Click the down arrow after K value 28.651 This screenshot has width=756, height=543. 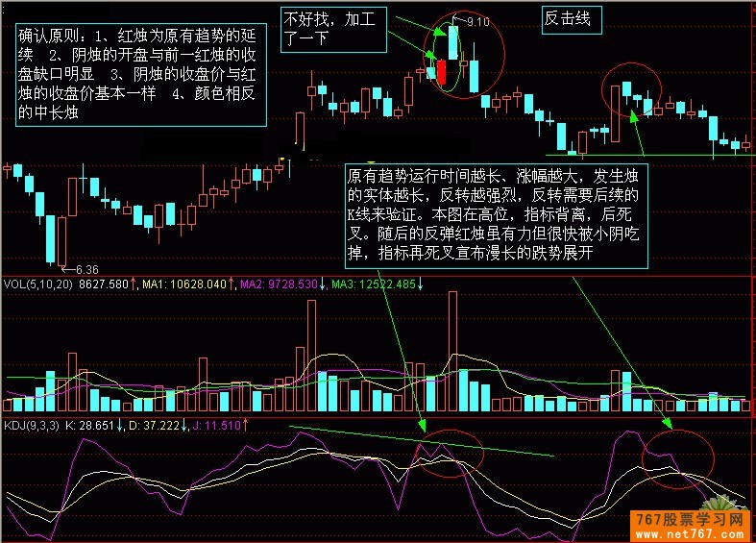tap(119, 423)
